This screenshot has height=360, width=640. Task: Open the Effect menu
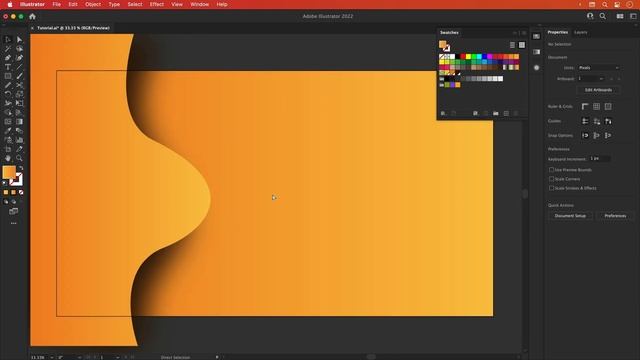[x=156, y=4]
